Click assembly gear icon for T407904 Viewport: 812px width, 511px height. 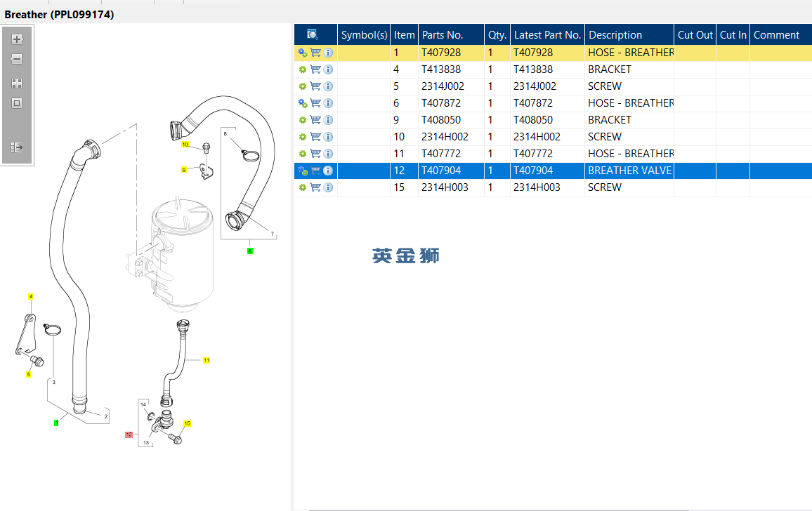click(303, 171)
